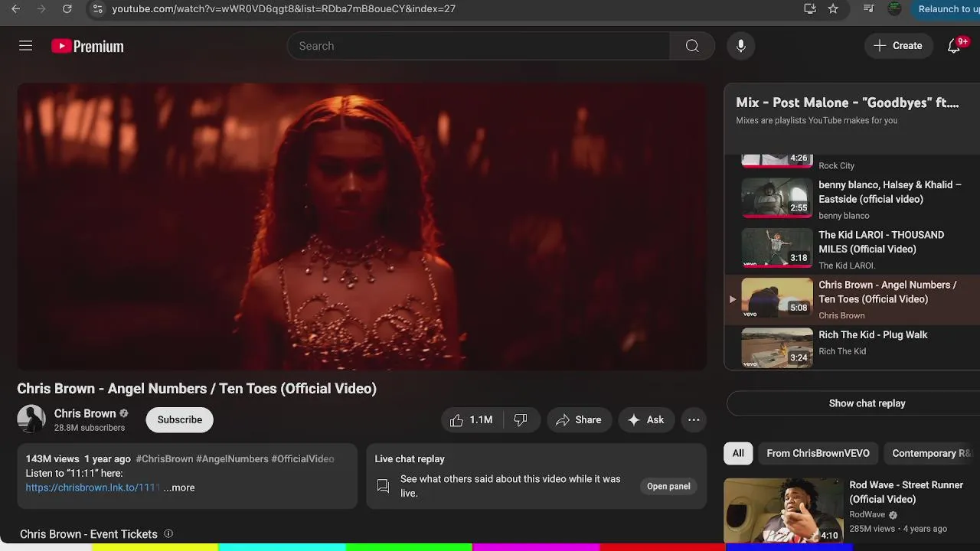Click Live chat replay heading
Screen dimensions: 980x551
pos(410,459)
